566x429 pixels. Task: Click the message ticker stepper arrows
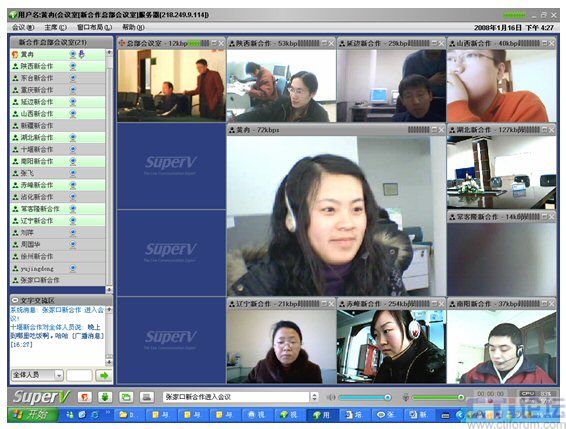(x=314, y=397)
